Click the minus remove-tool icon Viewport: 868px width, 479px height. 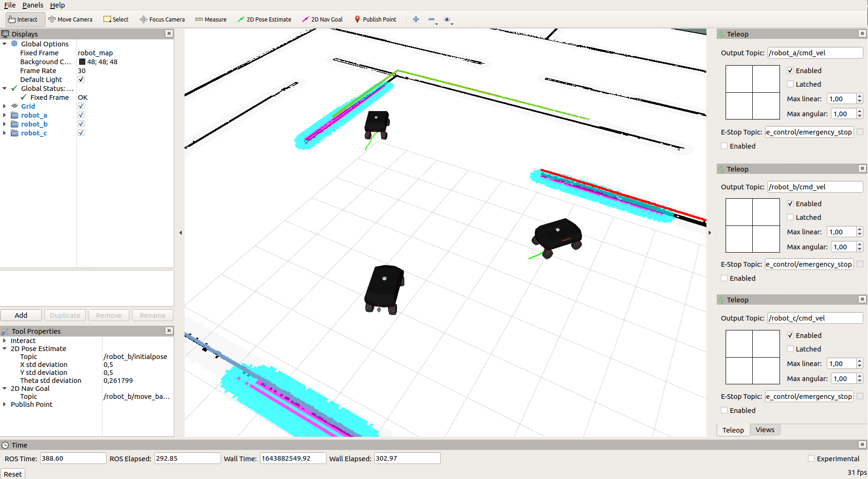point(431,19)
